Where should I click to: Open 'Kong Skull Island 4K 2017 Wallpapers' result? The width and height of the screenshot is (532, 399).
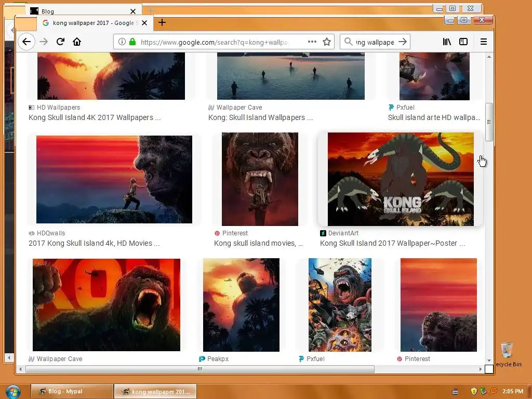95,117
